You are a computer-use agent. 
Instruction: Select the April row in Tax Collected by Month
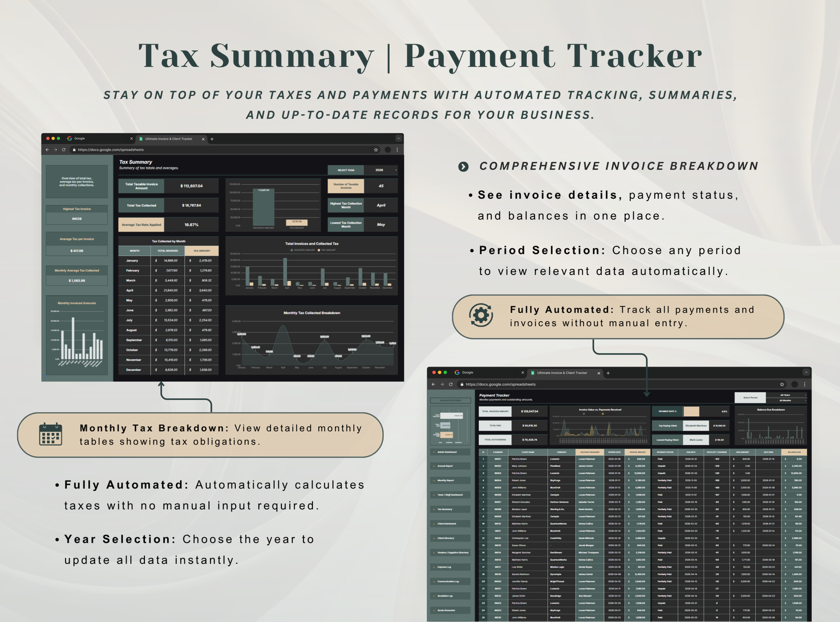(x=169, y=290)
